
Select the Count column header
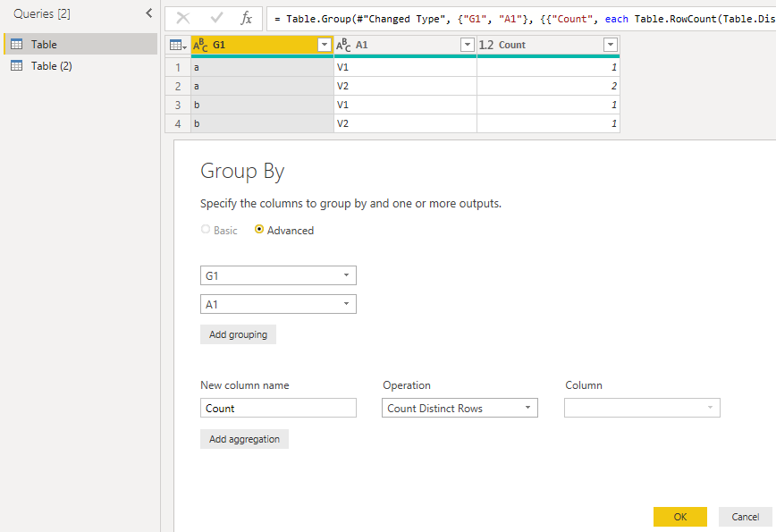click(x=548, y=45)
